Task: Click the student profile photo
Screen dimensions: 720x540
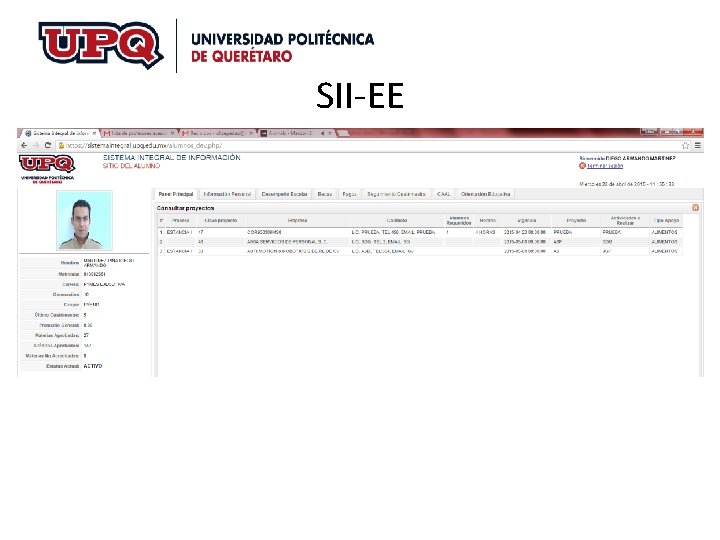Action: click(84, 220)
